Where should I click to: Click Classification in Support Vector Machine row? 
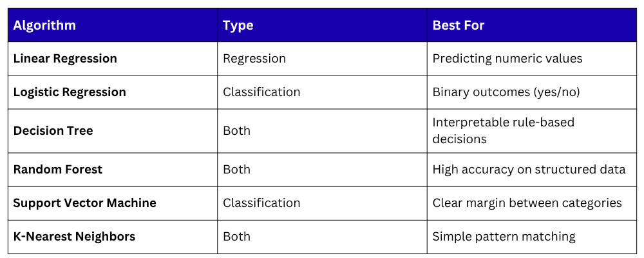[261, 203]
